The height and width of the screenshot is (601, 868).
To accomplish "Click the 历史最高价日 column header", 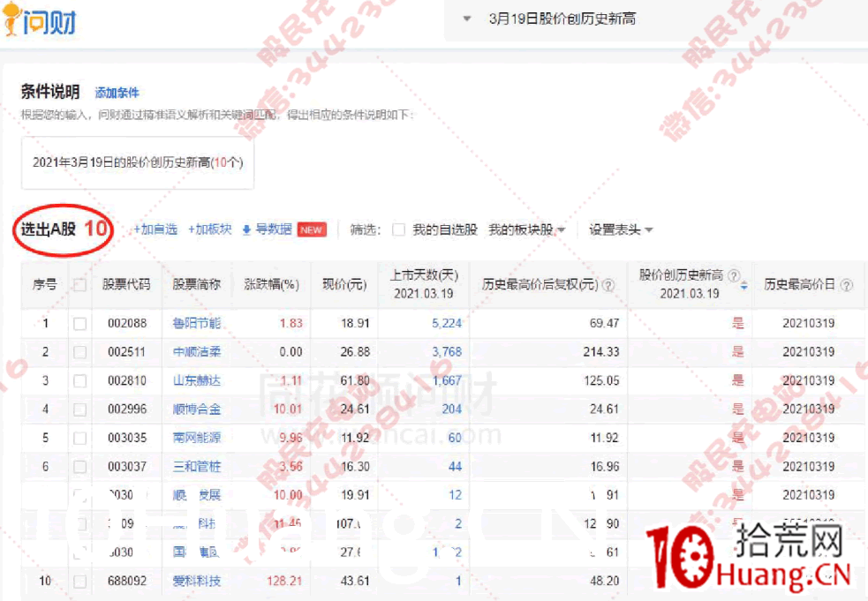I will pos(799,284).
